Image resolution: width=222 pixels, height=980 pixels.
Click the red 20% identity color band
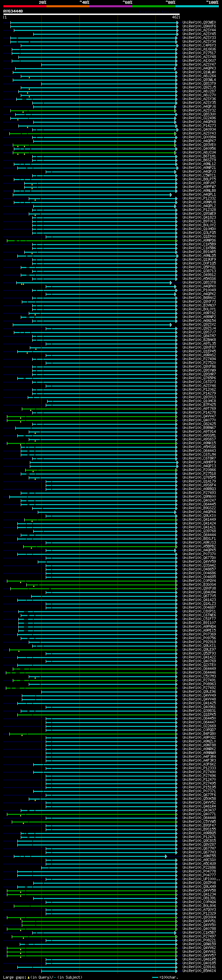pos(25,6)
